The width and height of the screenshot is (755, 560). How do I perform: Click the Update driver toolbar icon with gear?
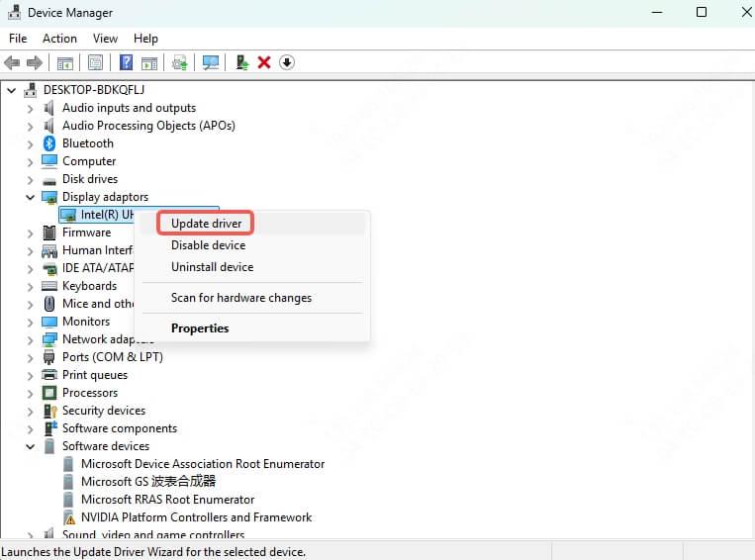[x=180, y=62]
